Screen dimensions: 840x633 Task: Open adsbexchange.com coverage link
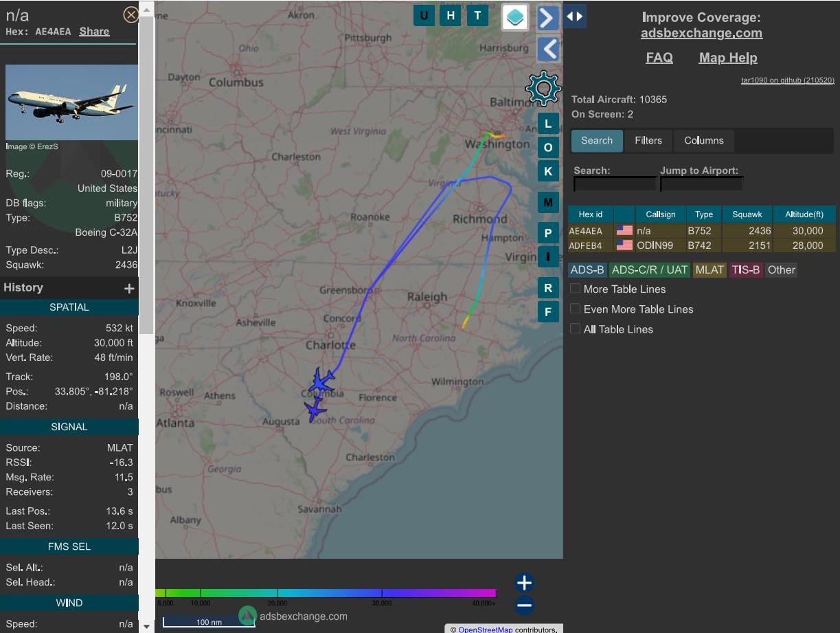pos(701,33)
